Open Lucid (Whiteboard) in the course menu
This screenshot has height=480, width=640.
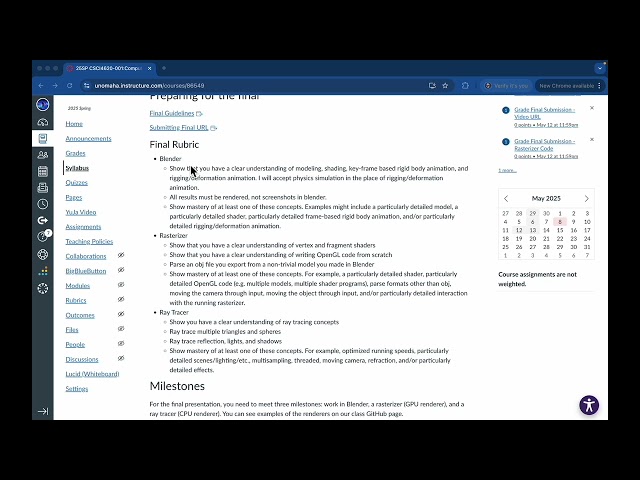pyautogui.click(x=92, y=374)
